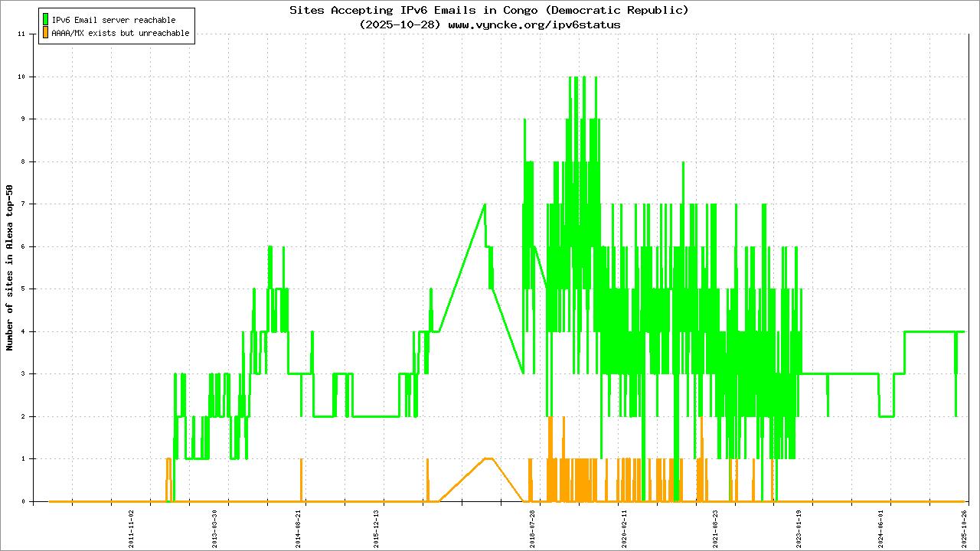The image size is (980, 551).
Task: Click the y-axis tick label 5
Action: (24, 289)
